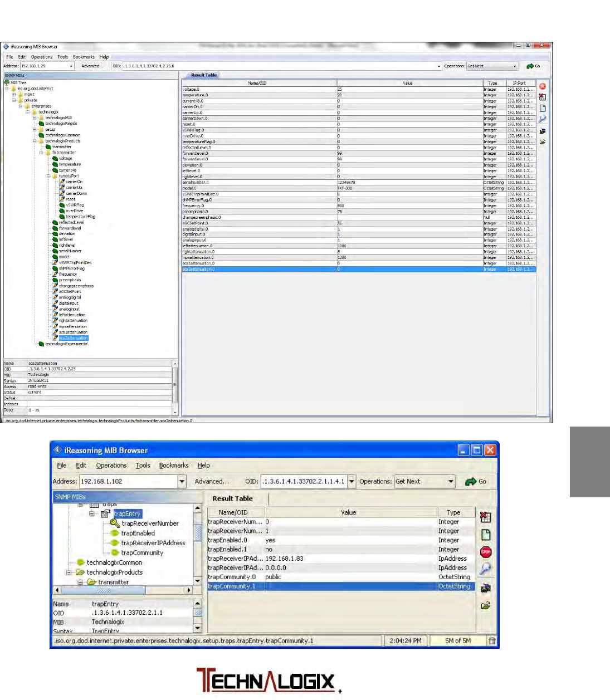Select the sca1attenuation tree node

73,332
